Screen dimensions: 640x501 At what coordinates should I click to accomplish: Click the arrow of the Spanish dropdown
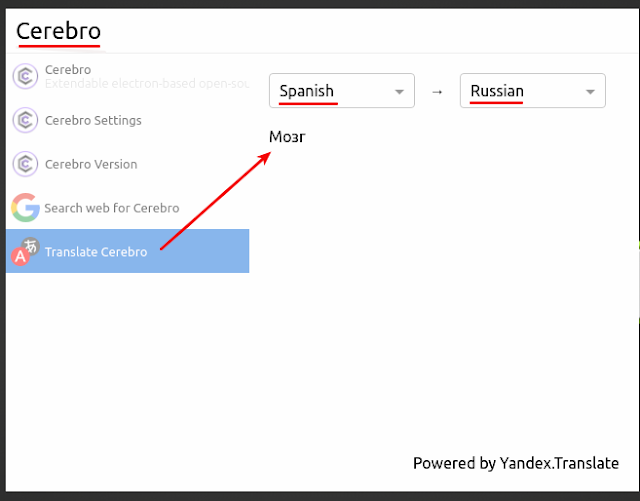(399, 92)
